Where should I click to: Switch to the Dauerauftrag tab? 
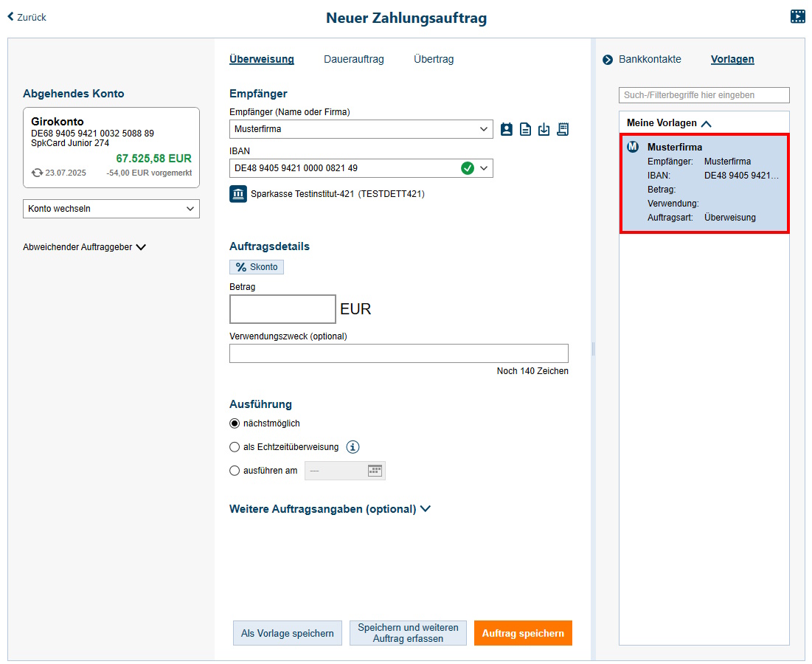click(353, 59)
